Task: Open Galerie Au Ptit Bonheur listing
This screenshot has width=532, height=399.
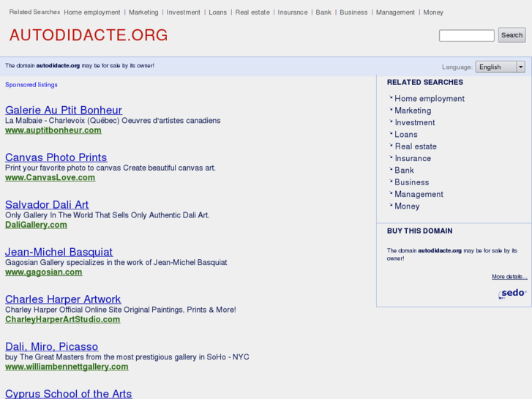Action: click(64, 110)
